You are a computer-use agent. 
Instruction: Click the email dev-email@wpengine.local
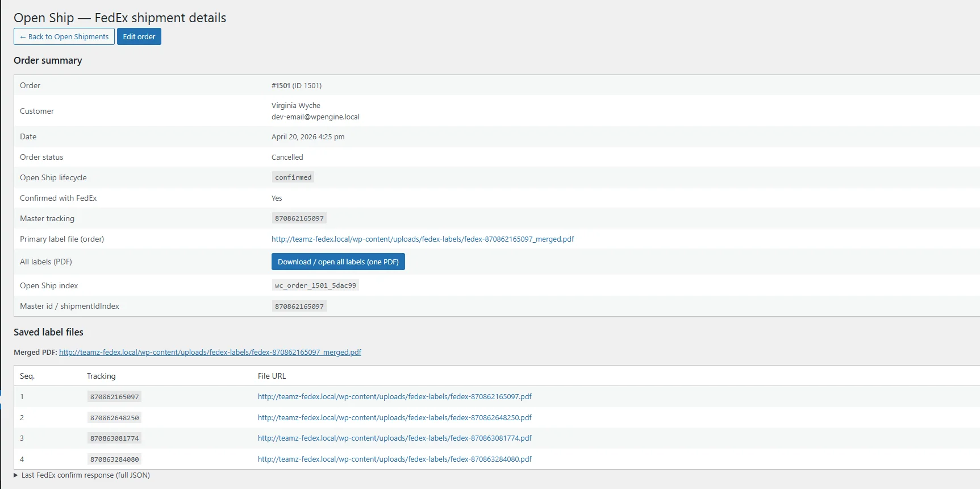[315, 117]
